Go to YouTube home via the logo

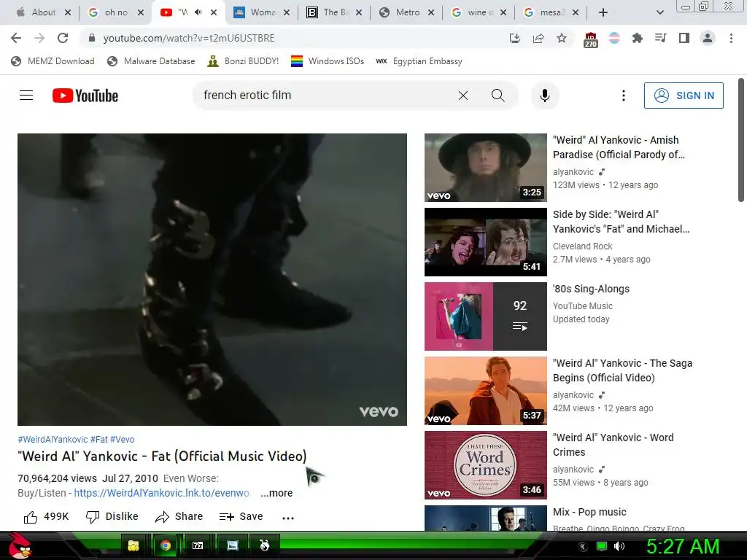pyautogui.click(x=85, y=96)
